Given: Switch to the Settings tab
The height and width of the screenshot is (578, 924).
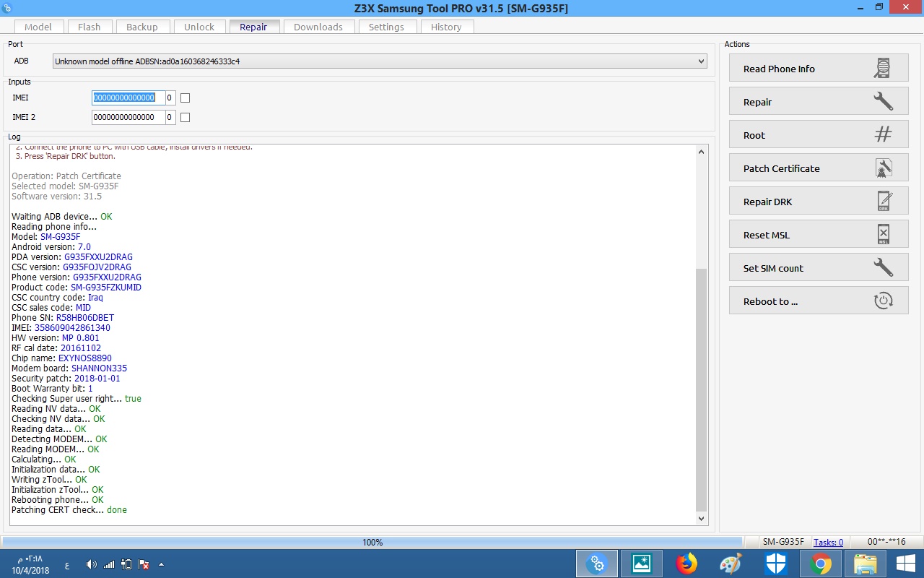Looking at the screenshot, I should (386, 27).
